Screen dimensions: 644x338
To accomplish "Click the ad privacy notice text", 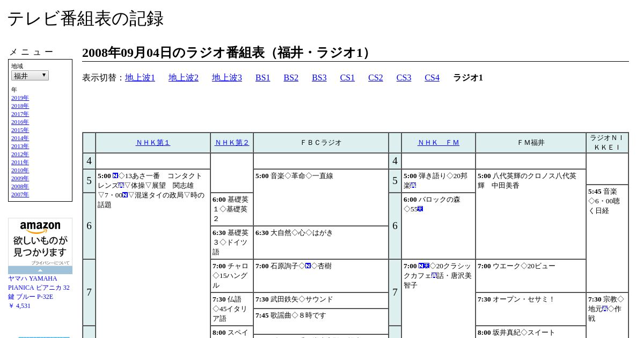I will tap(50, 263).
